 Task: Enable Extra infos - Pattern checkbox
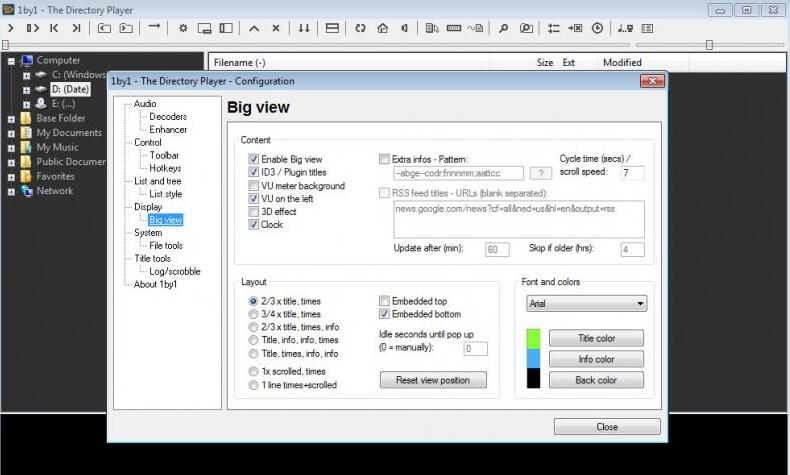(384, 159)
